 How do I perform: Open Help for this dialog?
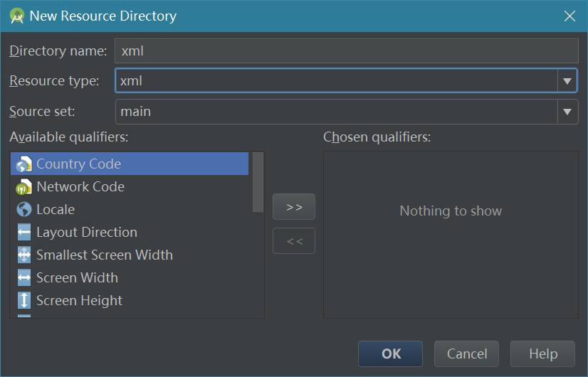(542, 354)
